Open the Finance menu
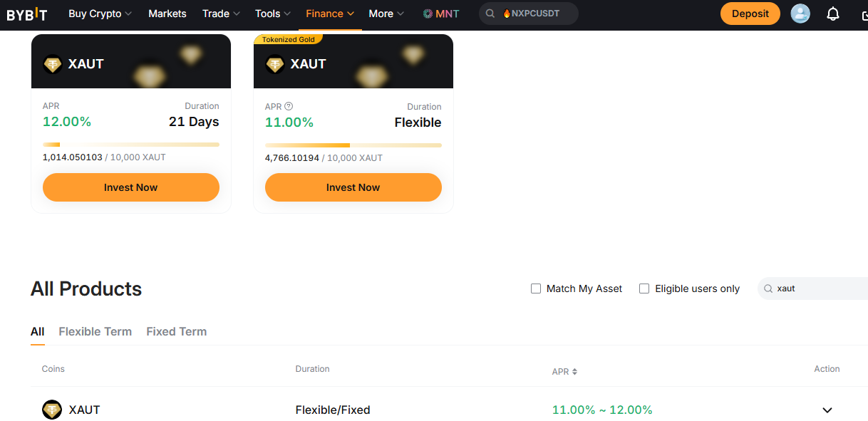This screenshot has width=868, height=421. (x=324, y=13)
